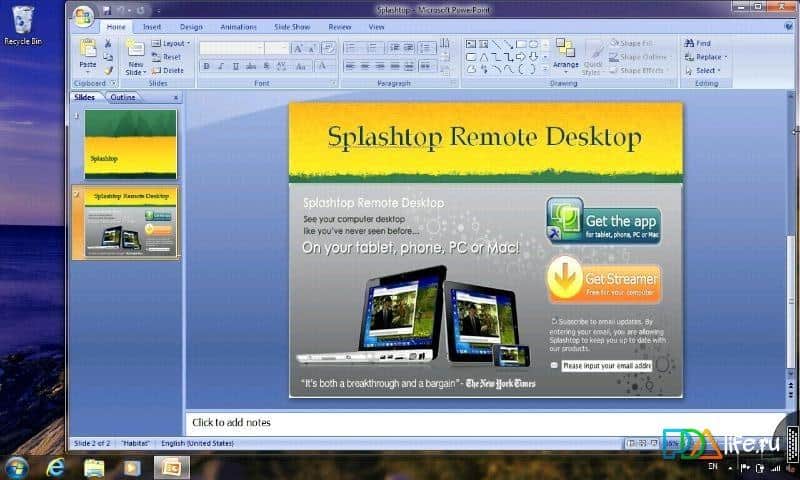Save using the Quick Access toolbar
The width and height of the screenshot is (800, 480).
coord(105,9)
